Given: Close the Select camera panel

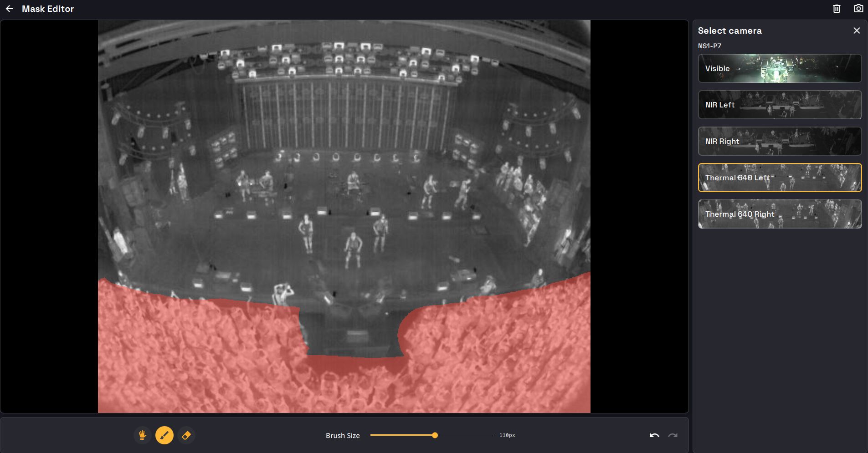Looking at the screenshot, I should pyautogui.click(x=857, y=31).
